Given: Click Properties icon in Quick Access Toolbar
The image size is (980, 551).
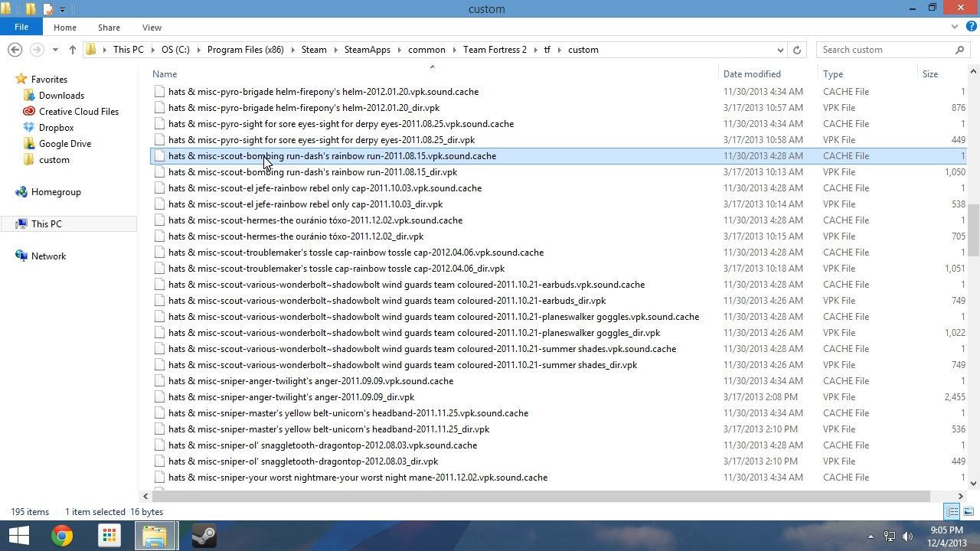Looking at the screenshot, I should coord(47,9).
